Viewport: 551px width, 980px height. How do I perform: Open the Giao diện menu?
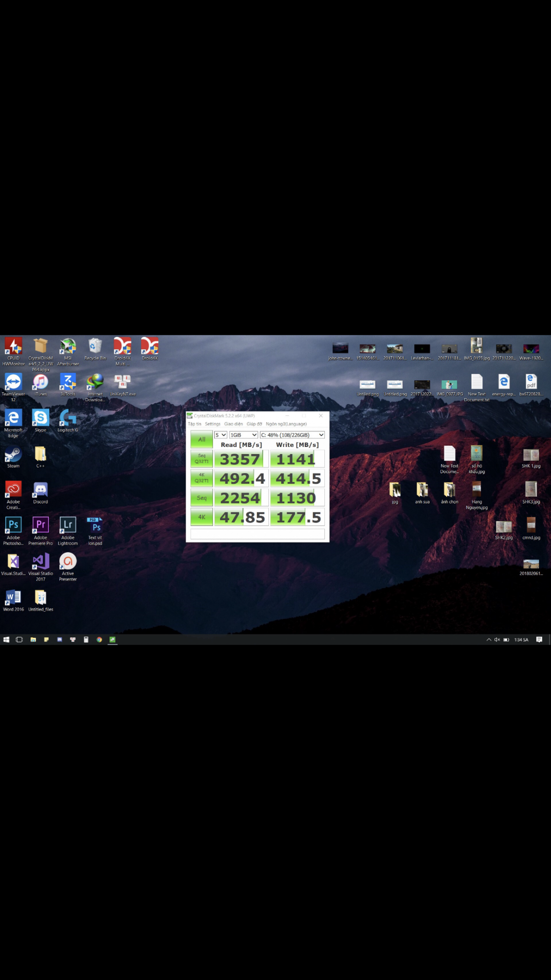pos(233,424)
